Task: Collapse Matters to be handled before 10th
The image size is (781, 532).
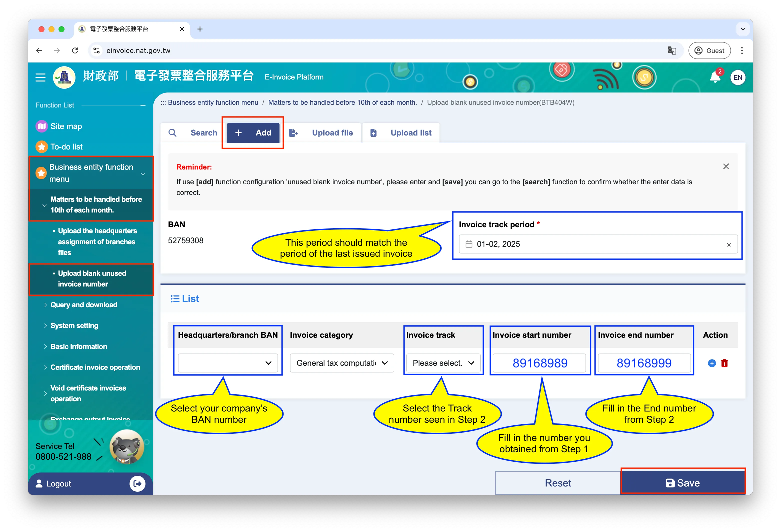Action: tap(91, 205)
